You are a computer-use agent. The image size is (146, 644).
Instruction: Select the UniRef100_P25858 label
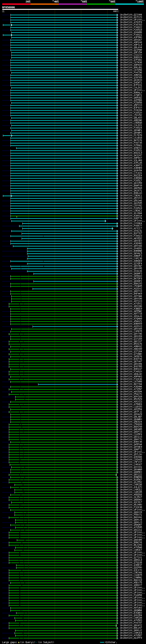131,103
